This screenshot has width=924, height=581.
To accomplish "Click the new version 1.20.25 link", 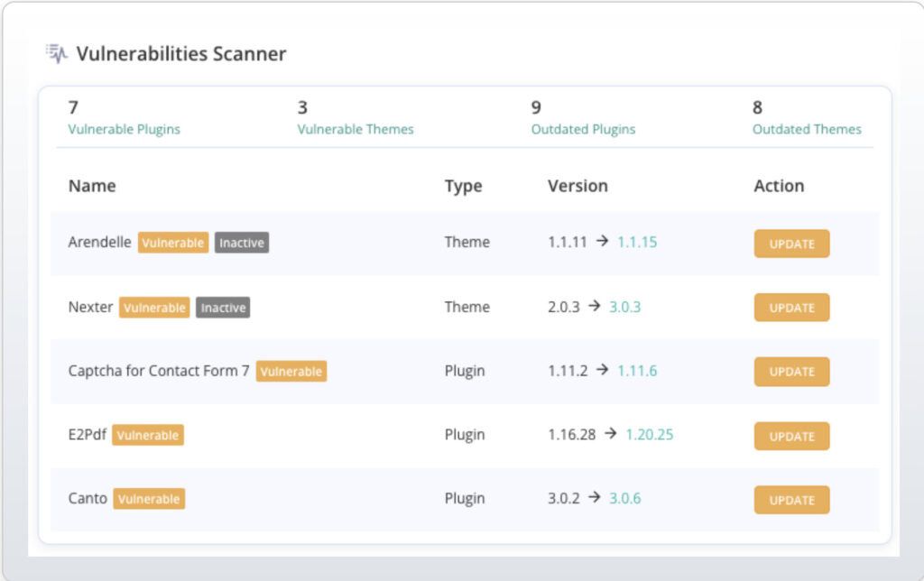I will 650,434.
